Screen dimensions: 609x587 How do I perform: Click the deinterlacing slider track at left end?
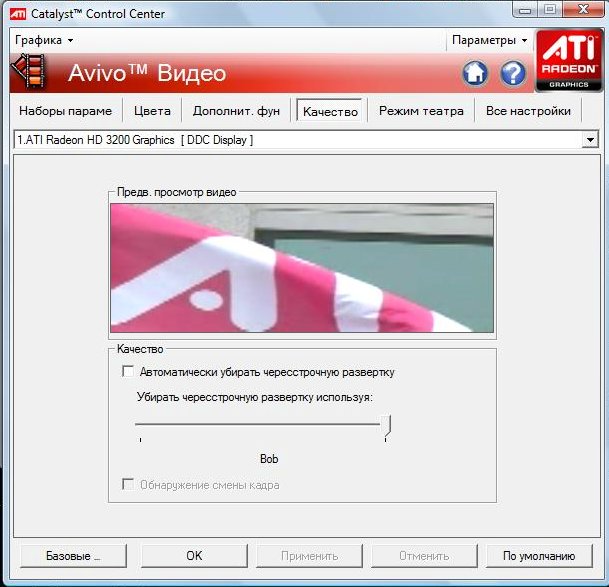point(141,424)
